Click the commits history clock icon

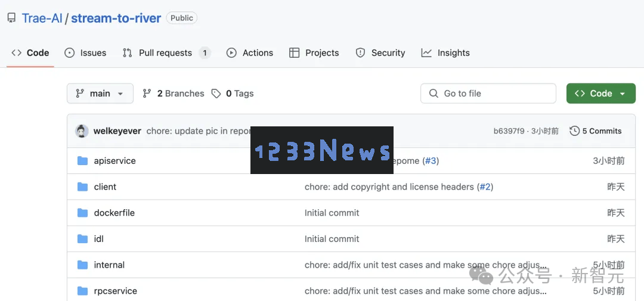coord(575,131)
